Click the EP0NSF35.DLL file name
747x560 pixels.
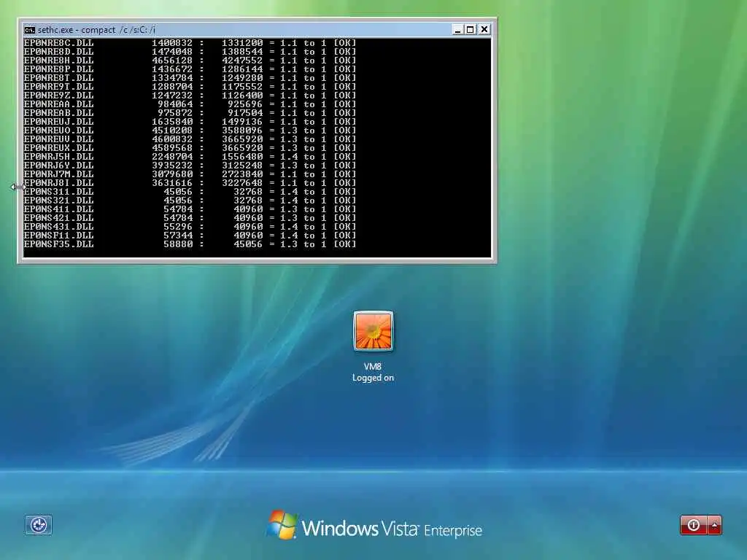(x=58, y=244)
